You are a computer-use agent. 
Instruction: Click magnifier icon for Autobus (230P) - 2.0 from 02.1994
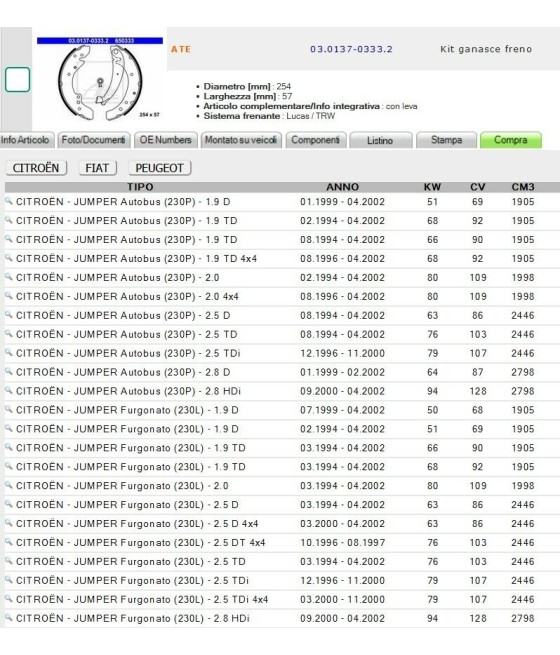point(9,277)
